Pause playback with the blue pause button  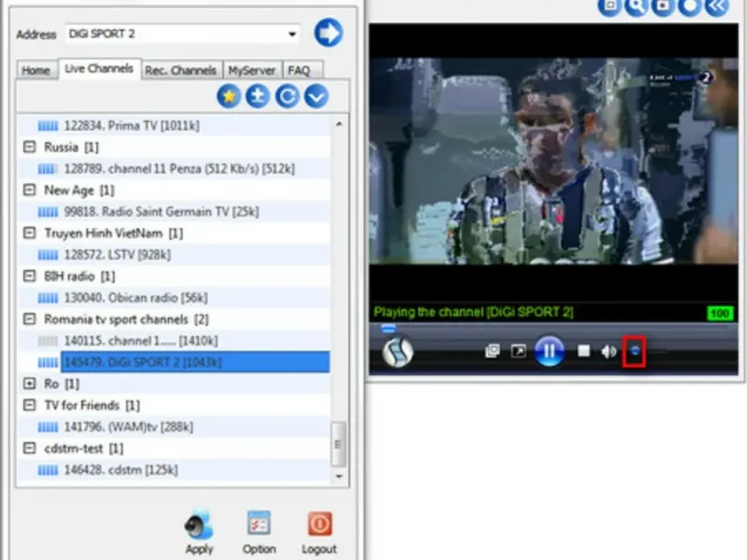point(549,351)
